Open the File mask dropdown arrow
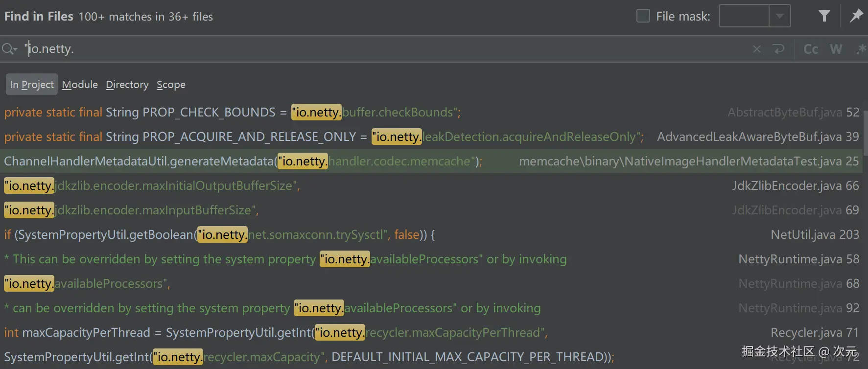This screenshot has height=369, width=868. coord(780,16)
